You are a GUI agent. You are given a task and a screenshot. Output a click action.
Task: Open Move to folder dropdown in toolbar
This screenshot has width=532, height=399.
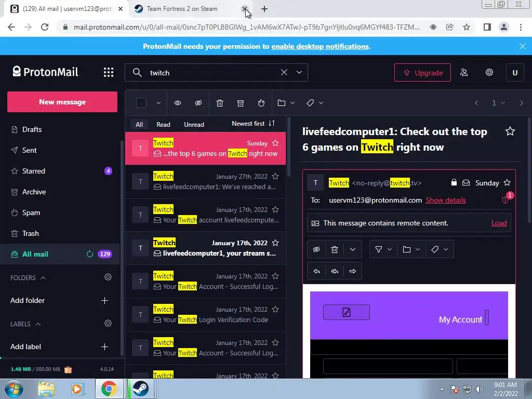point(286,103)
